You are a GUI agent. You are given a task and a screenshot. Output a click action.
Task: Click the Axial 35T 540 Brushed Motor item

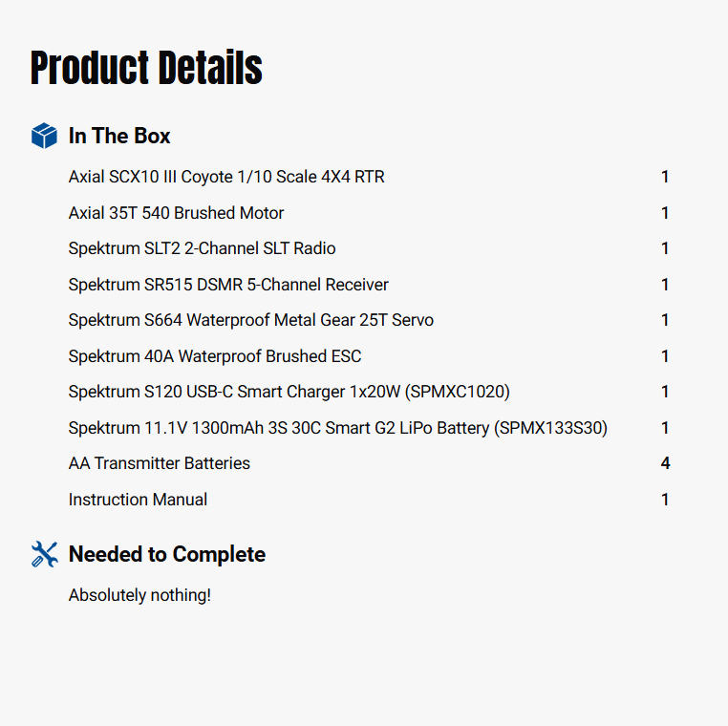176,213
